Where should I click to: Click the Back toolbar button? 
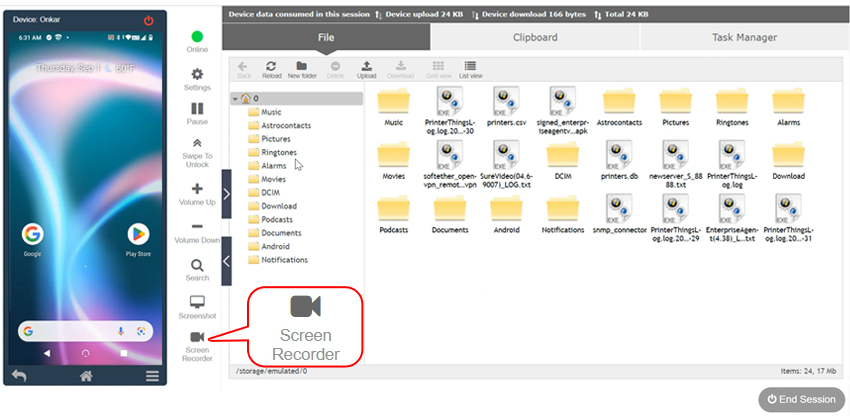pos(243,70)
